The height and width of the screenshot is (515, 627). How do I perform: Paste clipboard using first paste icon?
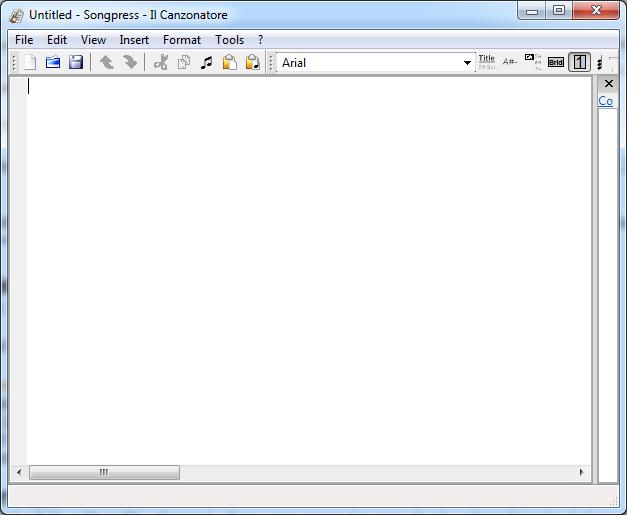click(230, 62)
